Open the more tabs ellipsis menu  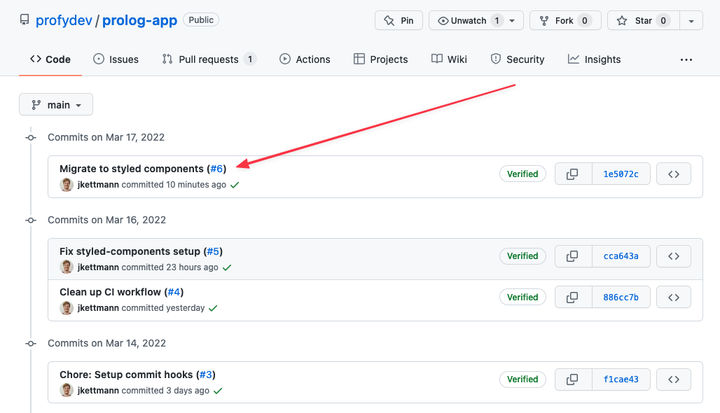pos(686,60)
